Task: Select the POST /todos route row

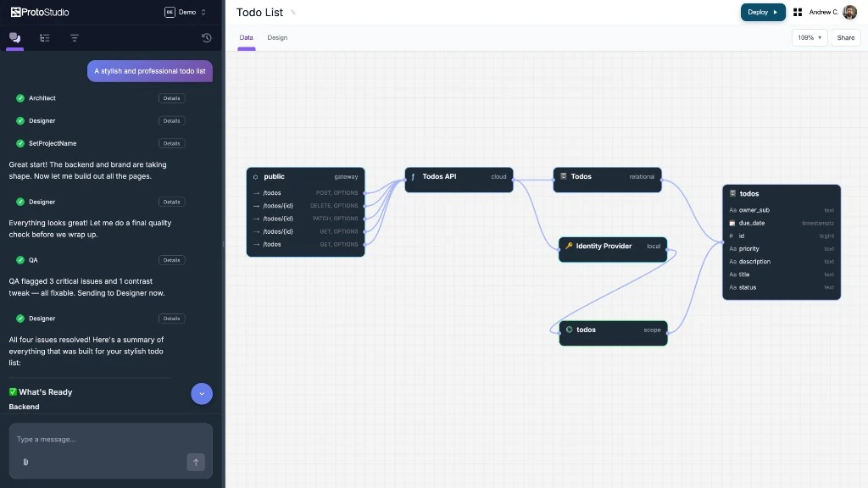Action: (305, 193)
